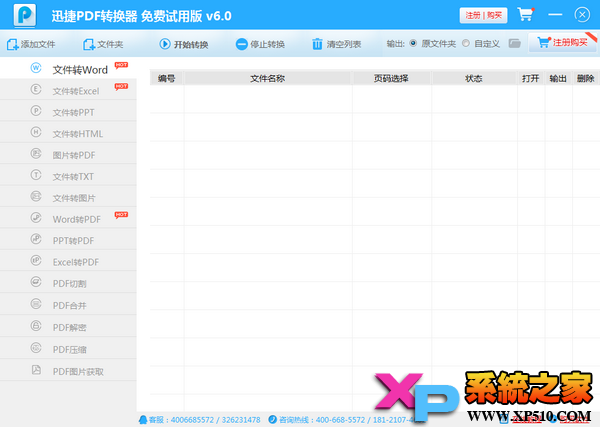
Task: Switch to 文件转HTML mode
Action: [x=68, y=132]
